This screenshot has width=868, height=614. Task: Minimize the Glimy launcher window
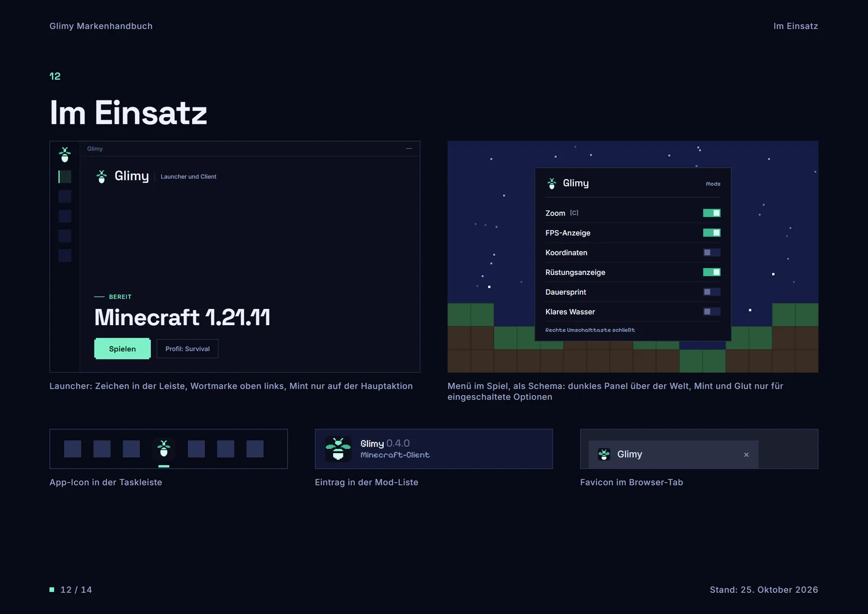[x=409, y=149]
